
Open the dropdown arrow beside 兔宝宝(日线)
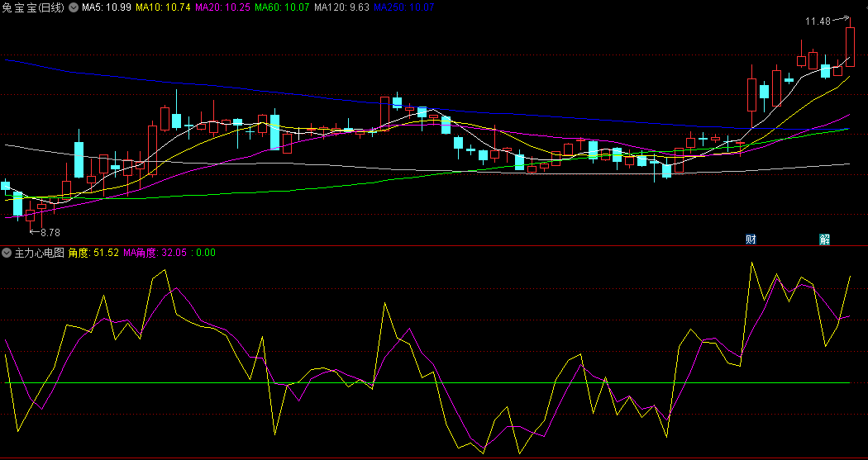pos(73,7)
